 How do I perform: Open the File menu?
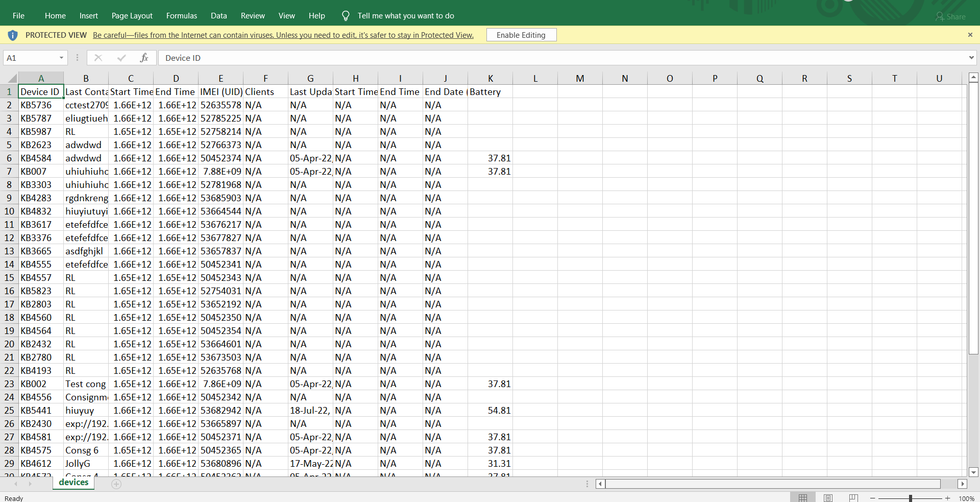(18, 16)
